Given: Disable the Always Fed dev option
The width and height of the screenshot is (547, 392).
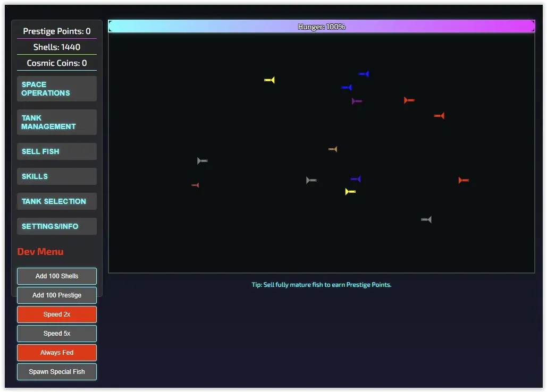Looking at the screenshot, I should [x=56, y=352].
